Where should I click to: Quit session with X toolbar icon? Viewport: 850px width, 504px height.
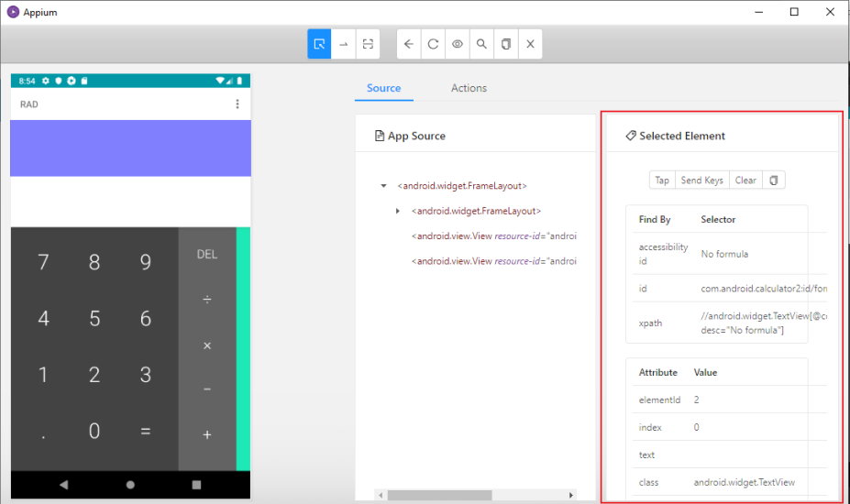point(530,44)
